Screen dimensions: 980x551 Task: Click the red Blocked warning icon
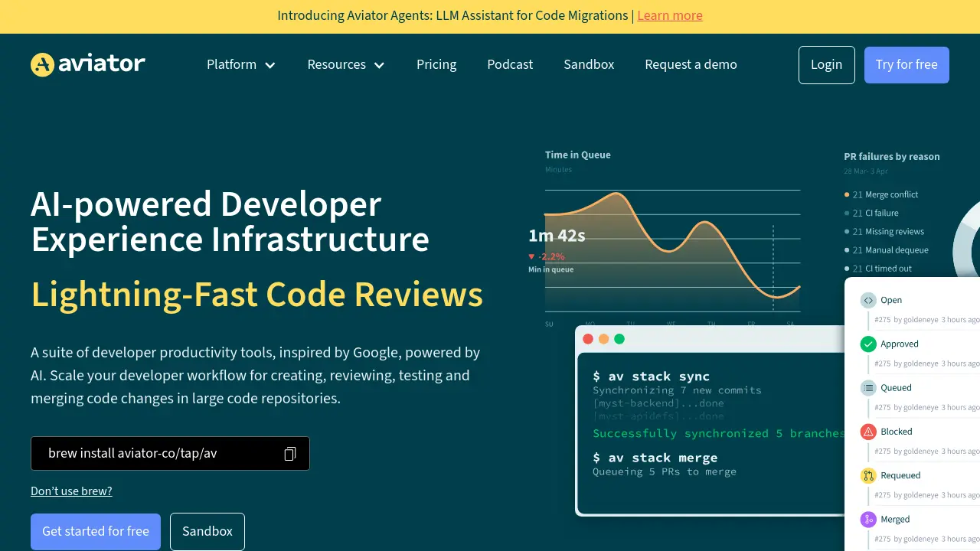coord(868,432)
